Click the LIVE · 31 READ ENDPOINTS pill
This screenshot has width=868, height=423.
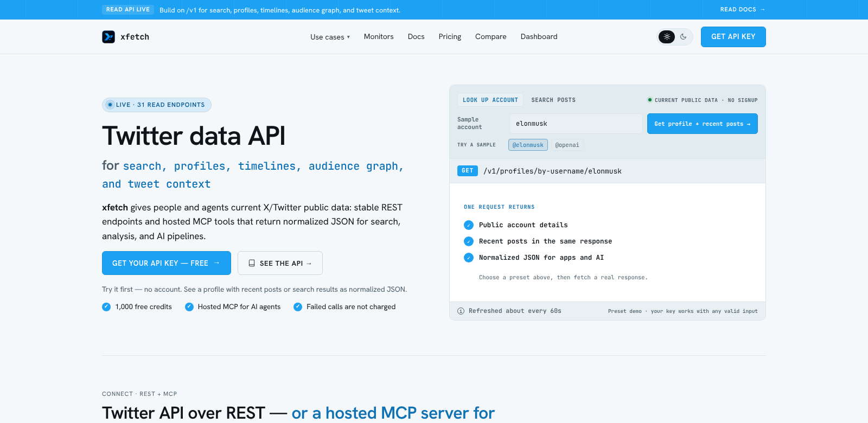coord(156,105)
